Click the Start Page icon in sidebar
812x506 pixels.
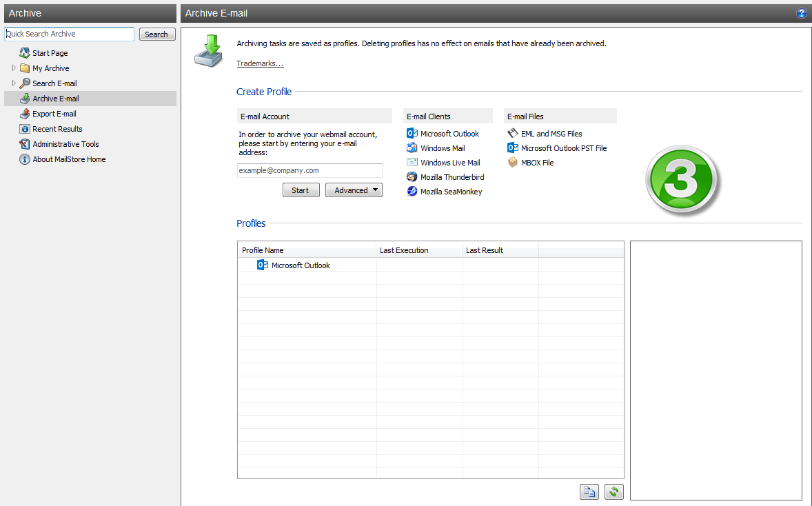pos(24,53)
